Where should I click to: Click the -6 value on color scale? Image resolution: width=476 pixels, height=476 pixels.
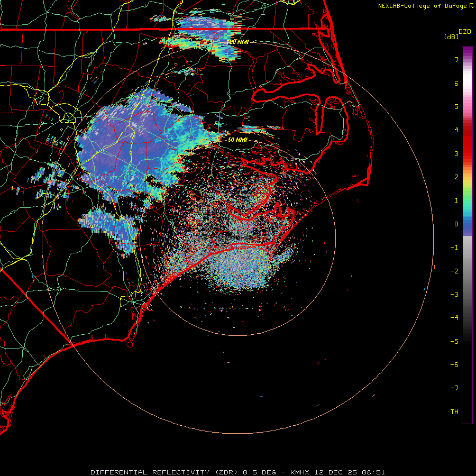[x=454, y=365]
